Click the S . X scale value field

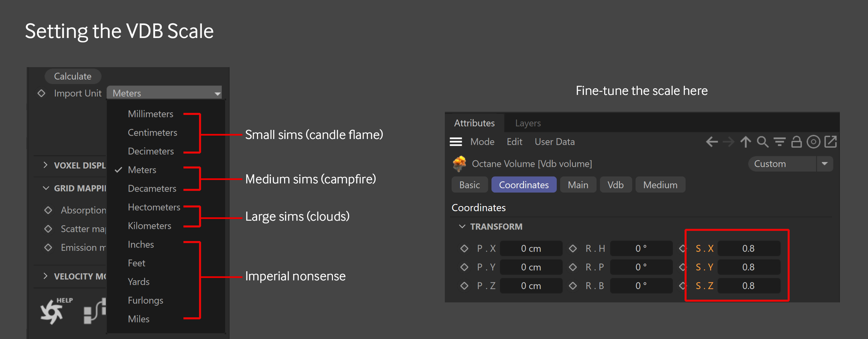[749, 248]
